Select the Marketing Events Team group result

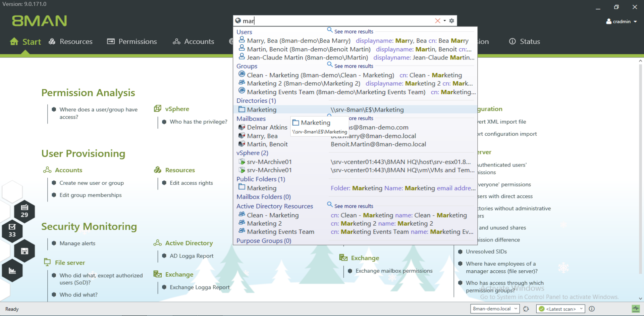tap(355, 92)
